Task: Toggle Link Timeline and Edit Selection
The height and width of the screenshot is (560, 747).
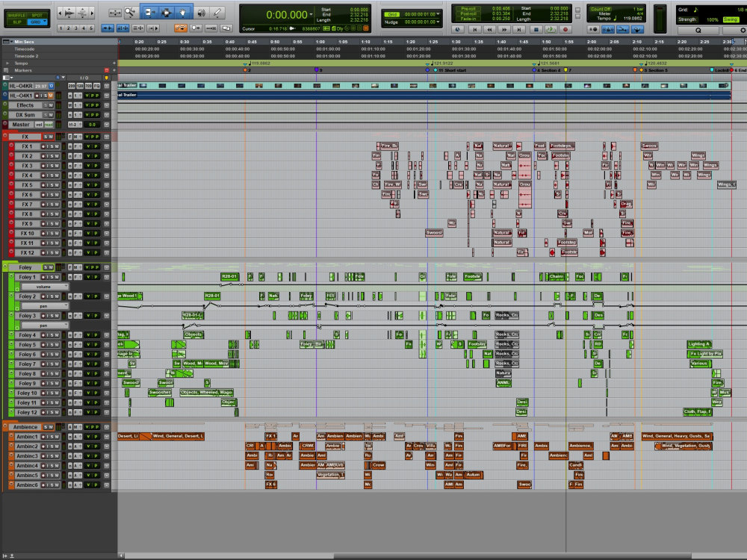Action: [123, 28]
